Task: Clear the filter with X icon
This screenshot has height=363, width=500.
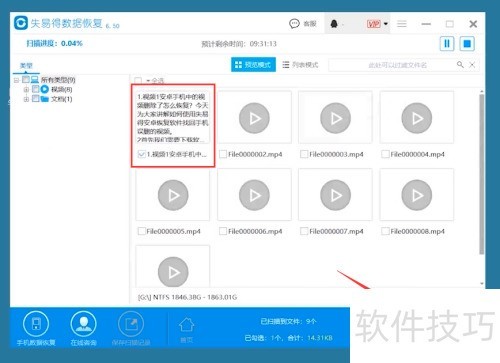Action: pyautogui.click(x=472, y=65)
